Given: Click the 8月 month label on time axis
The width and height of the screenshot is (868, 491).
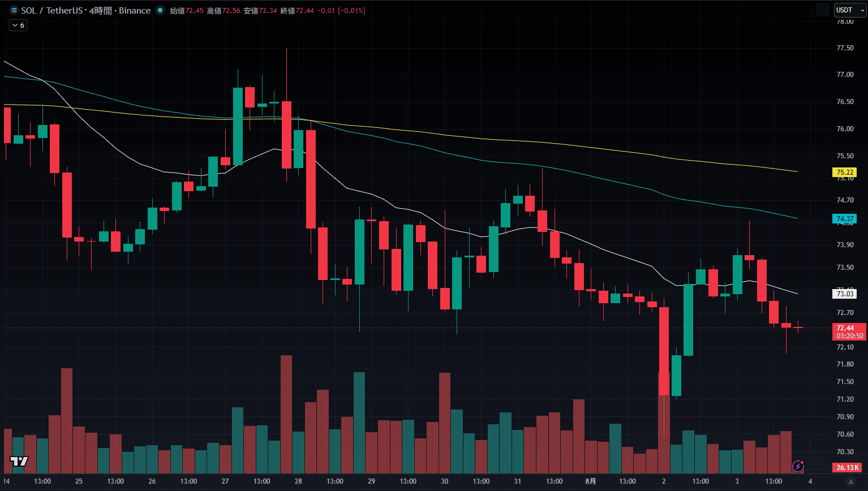Looking at the screenshot, I should (591, 481).
